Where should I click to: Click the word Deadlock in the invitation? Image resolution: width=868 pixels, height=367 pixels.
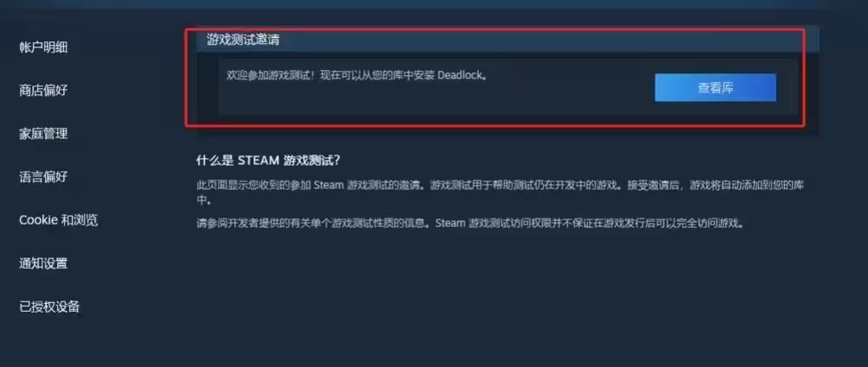click(x=461, y=76)
